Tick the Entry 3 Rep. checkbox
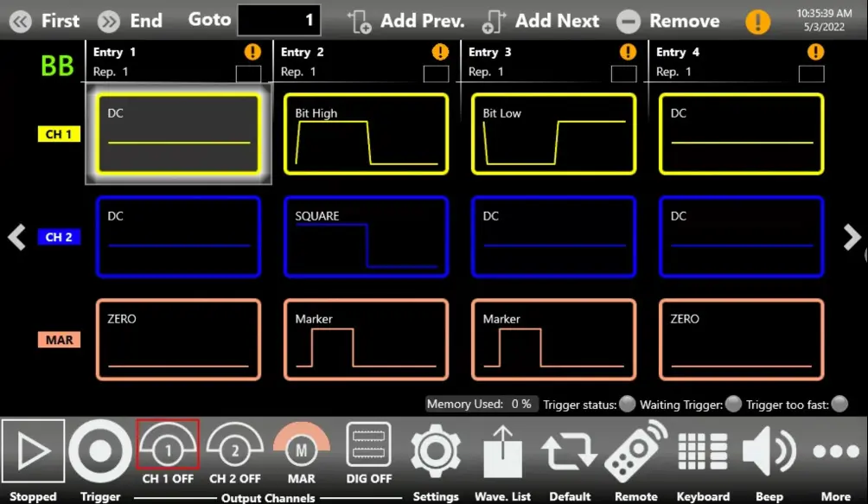 coord(624,74)
